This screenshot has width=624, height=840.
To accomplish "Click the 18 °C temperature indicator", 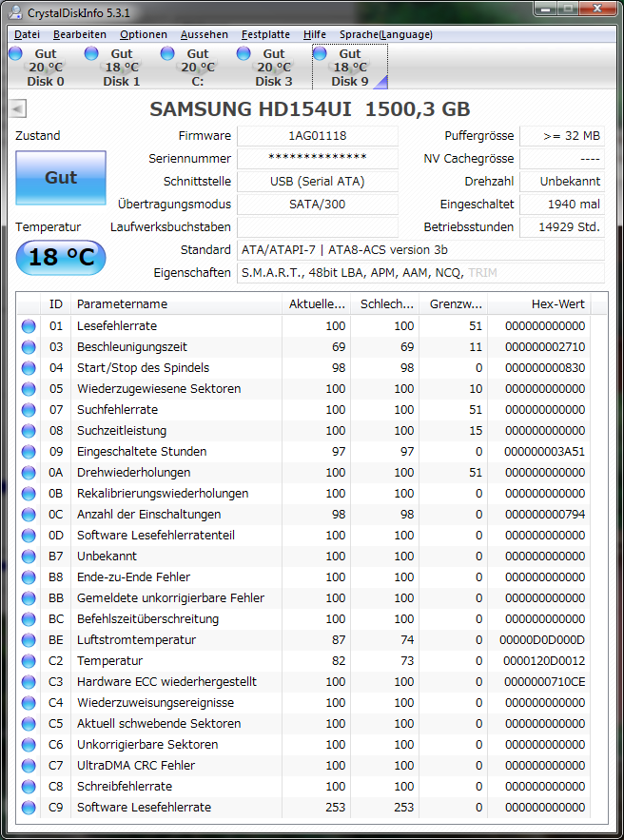I will [x=61, y=258].
